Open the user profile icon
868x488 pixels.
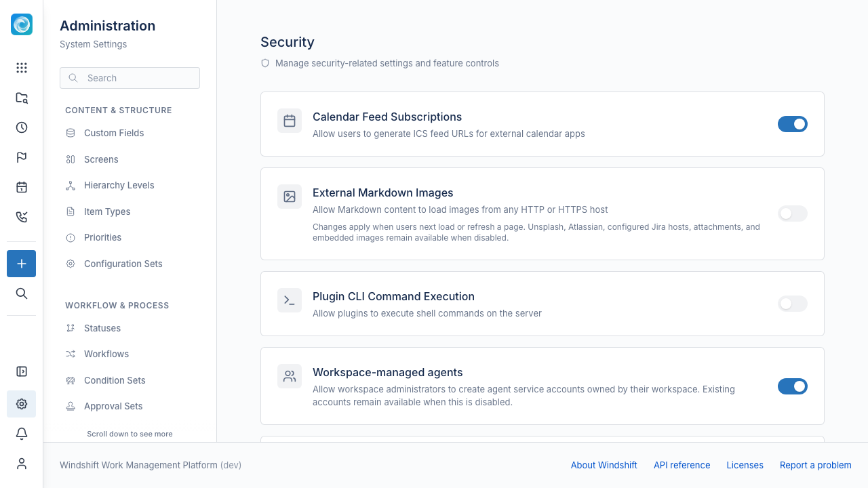point(22,464)
